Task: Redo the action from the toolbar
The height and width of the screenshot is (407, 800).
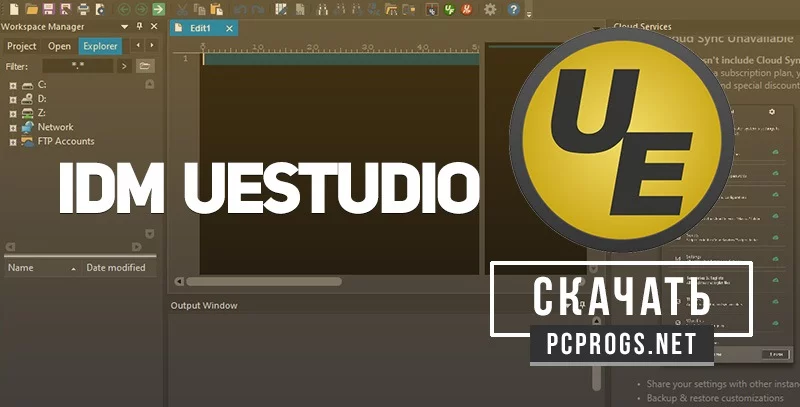Action: (x=258, y=9)
